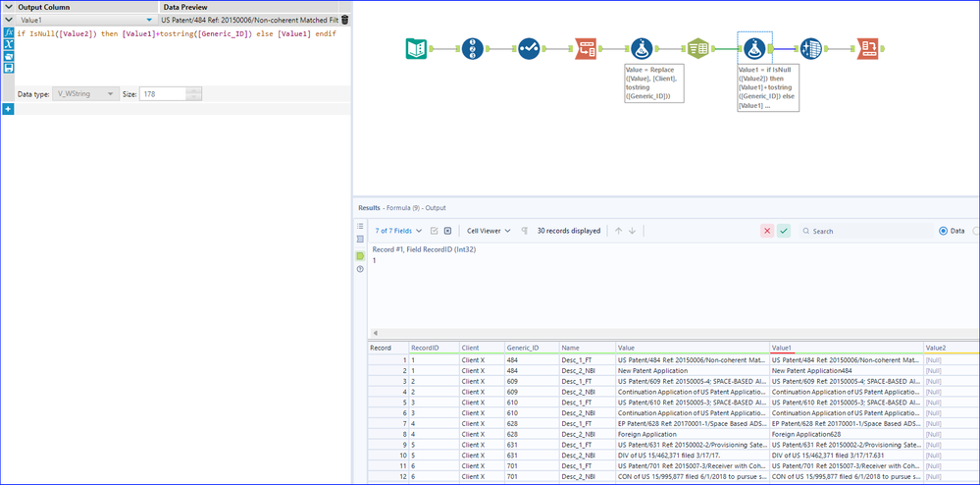The height and width of the screenshot is (485, 980).
Task: Click the Size input field showing 178
Action: 163,94
